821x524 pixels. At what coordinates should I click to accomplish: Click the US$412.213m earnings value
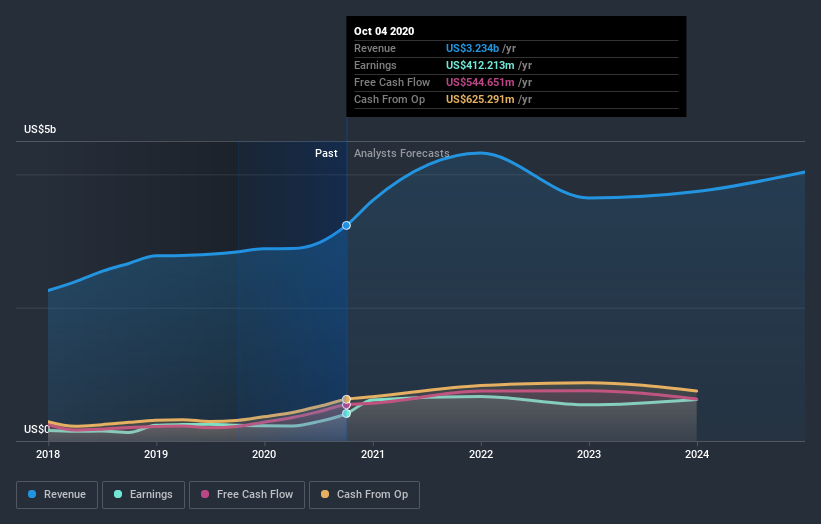click(x=480, y=65)
